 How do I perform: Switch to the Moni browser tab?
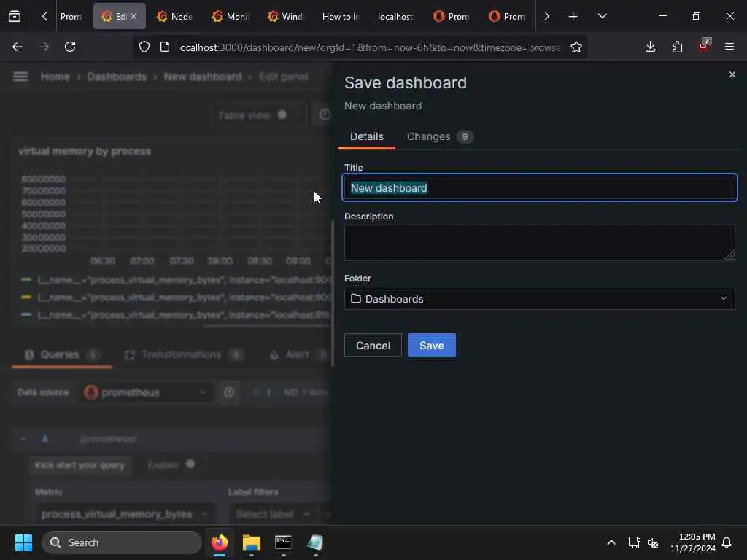pos(230,17)
